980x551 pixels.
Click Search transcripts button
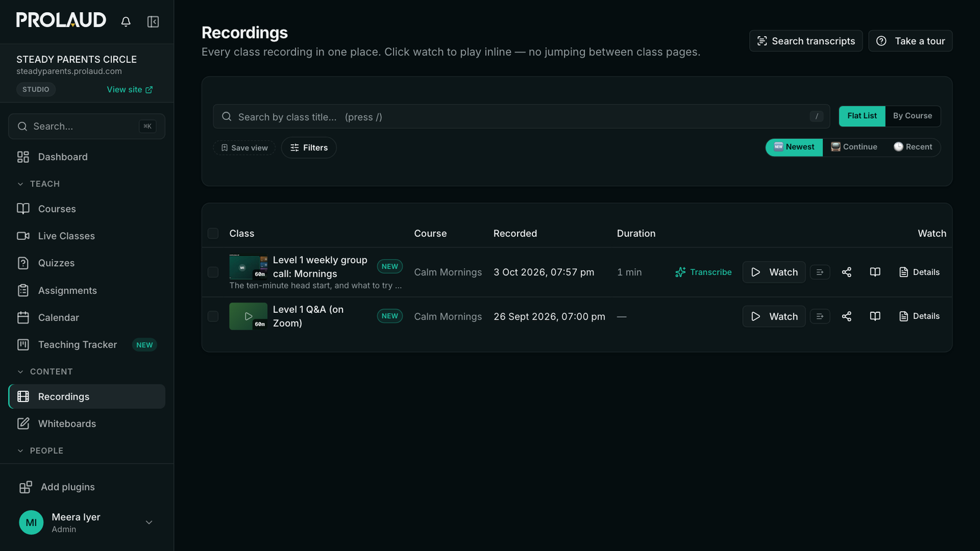click(806, 41)
